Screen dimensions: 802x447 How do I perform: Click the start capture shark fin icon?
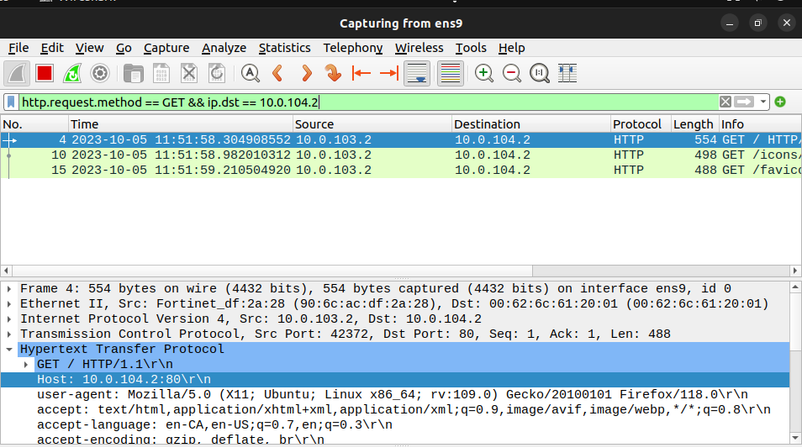(17, 74)
